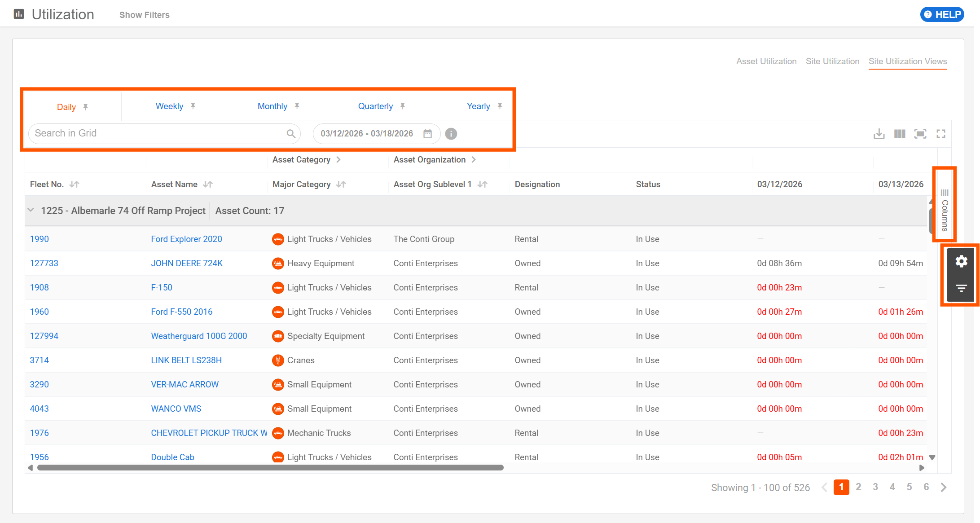The image size is (980, 523).
Task: Open the settings gear panel
Action: 961,261
